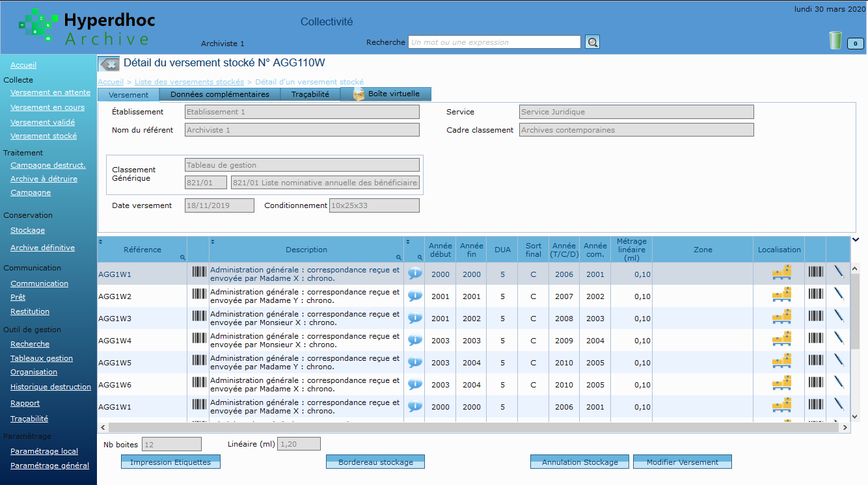Image resolution: width=868 pixels, height=485 pixels.
Task: Click the table's vertical scrollbar down arrow
Action: pos(856,416)
